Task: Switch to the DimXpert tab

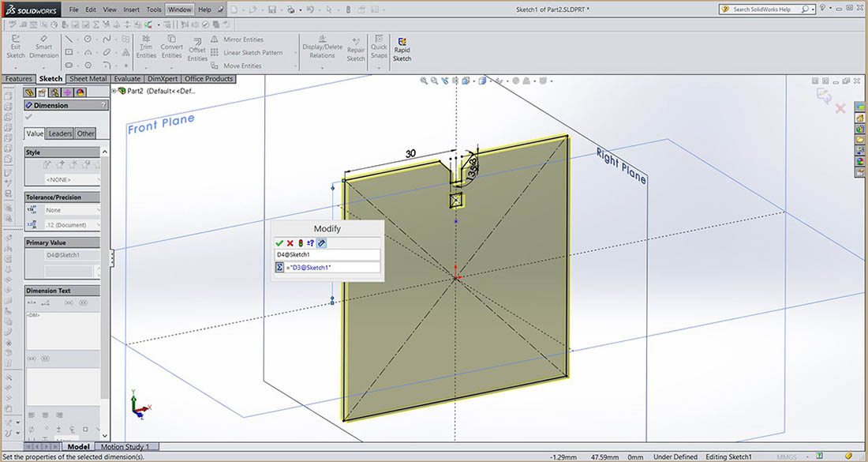Action: 163,79
